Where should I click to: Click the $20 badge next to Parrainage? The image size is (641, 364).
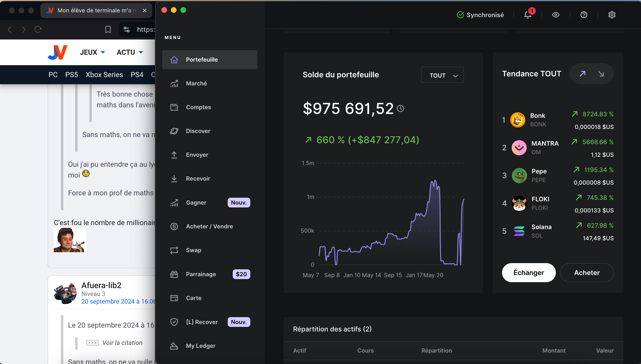click(x=241, y=274)
